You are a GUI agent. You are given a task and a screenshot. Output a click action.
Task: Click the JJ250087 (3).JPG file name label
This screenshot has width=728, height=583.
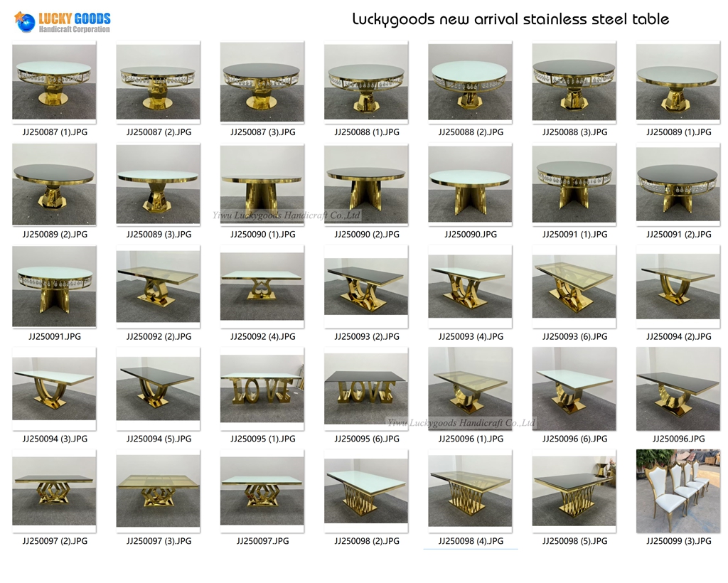pyautogui.click(x=262, y=132)
